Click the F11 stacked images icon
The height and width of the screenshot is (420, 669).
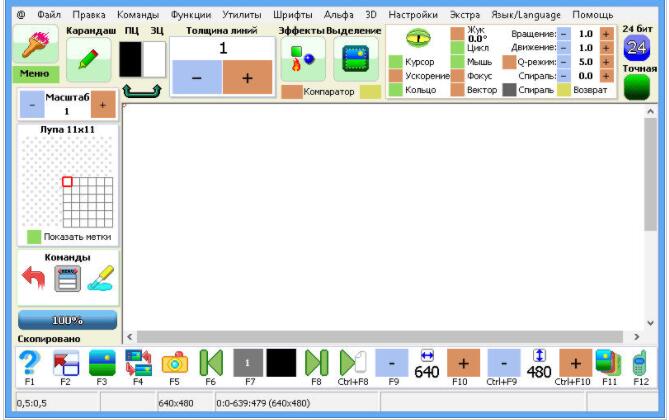click(609, 363)
